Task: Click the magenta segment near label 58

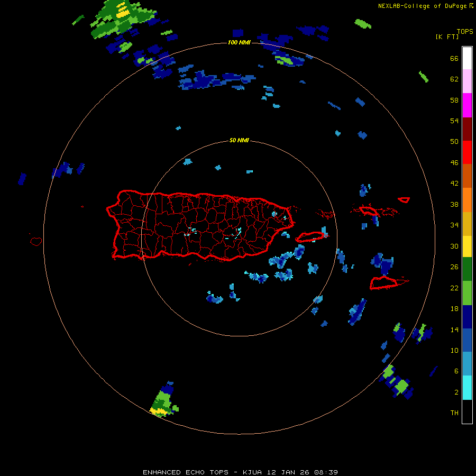Action: pos(467,105)
